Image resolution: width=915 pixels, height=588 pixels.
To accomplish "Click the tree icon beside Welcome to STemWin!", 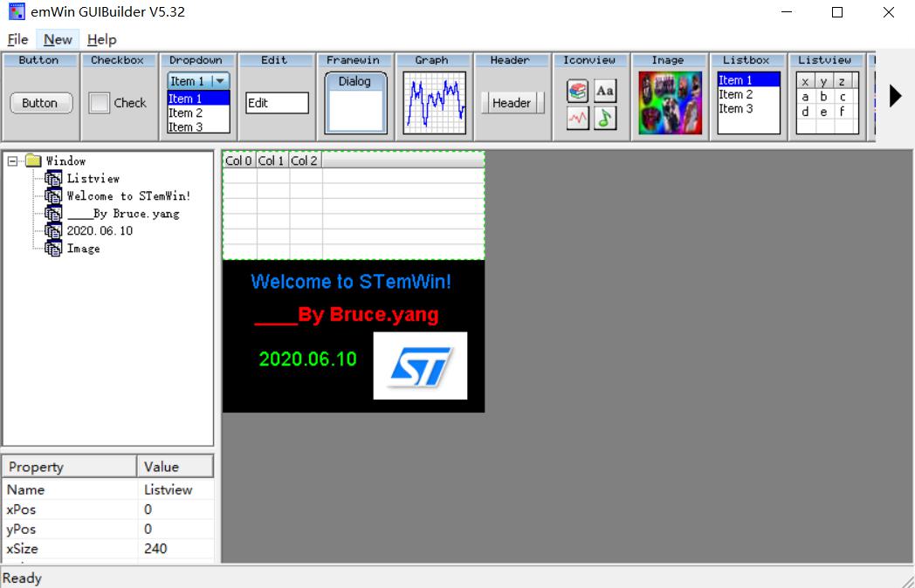I will pyautogui.click(x=53, y=195).
